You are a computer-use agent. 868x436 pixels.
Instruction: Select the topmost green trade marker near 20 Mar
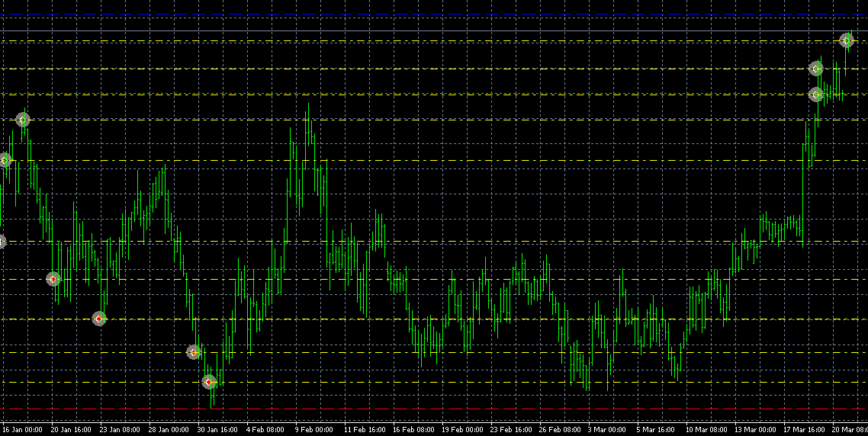click(847, 40)
